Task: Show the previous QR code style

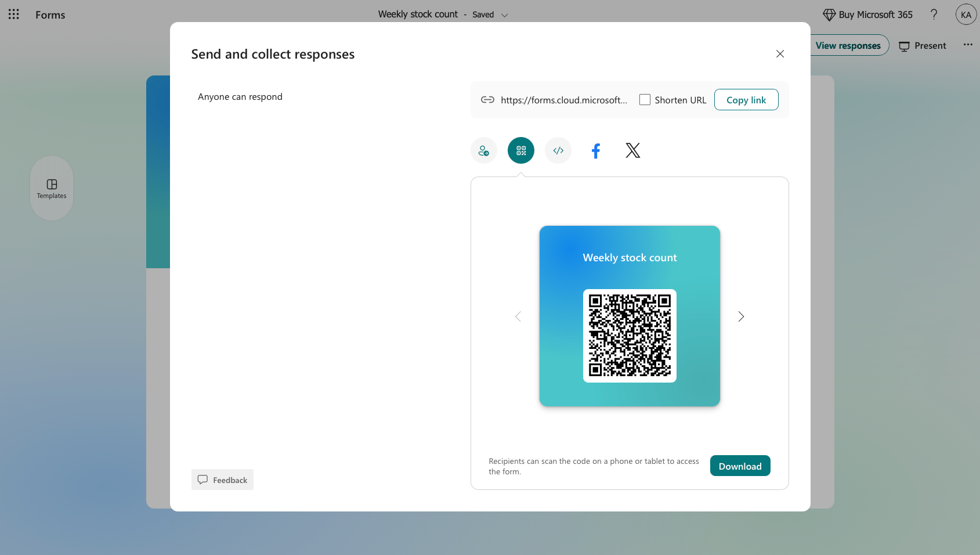Action: tap(518, 316)
